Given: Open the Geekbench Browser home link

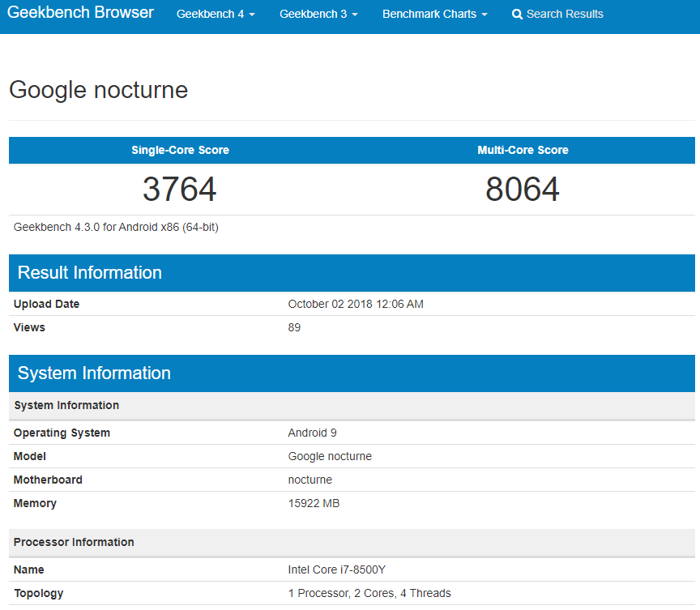Looking at the screenshot, I should tap(80, 12).
